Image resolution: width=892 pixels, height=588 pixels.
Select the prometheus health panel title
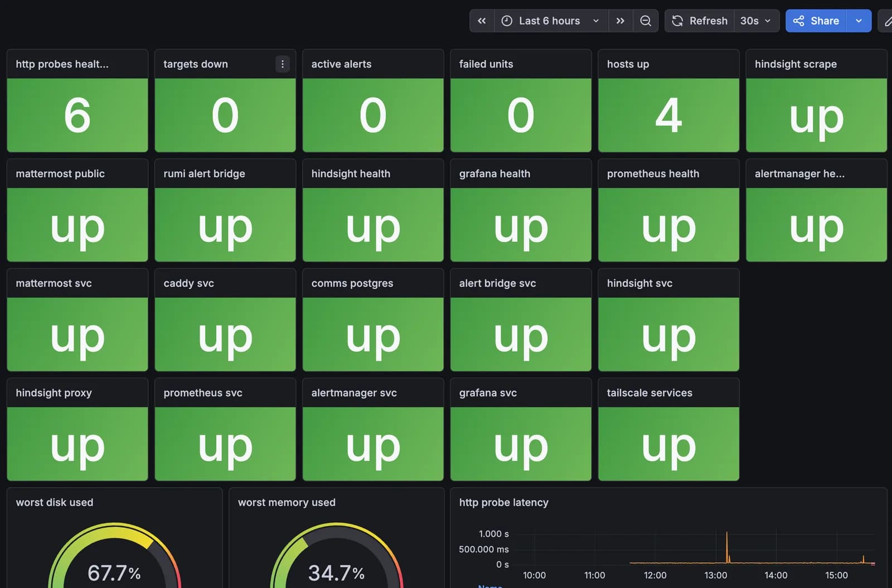click(653, 174)
